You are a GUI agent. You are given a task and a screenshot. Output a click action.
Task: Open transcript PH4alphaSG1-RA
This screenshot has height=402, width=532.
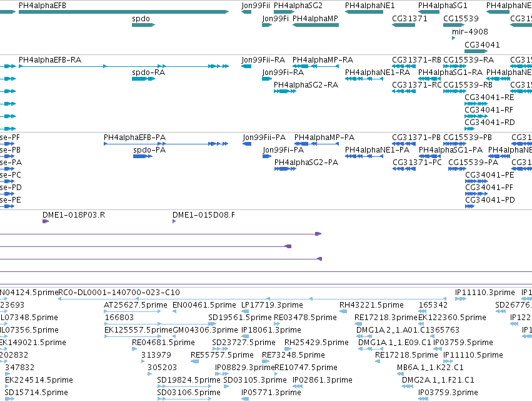tap(429, 79)
